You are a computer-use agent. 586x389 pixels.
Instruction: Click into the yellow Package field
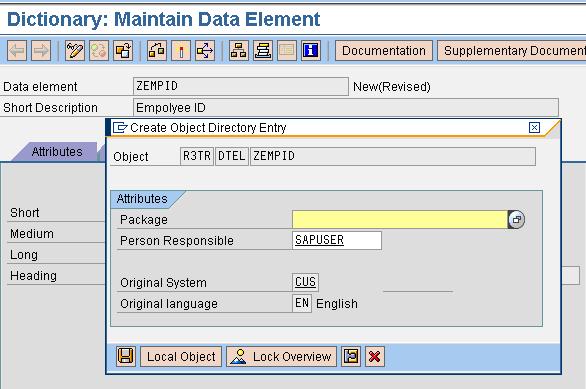[400, 219]
